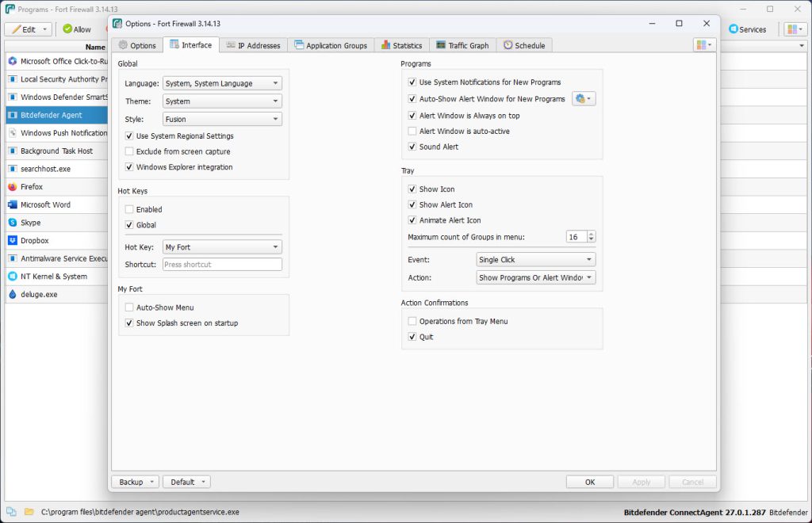The width and height of the screenshot is (812, 523).
Task: Enable Operations from Tray Menu confirmation
Action: [412, 321]
